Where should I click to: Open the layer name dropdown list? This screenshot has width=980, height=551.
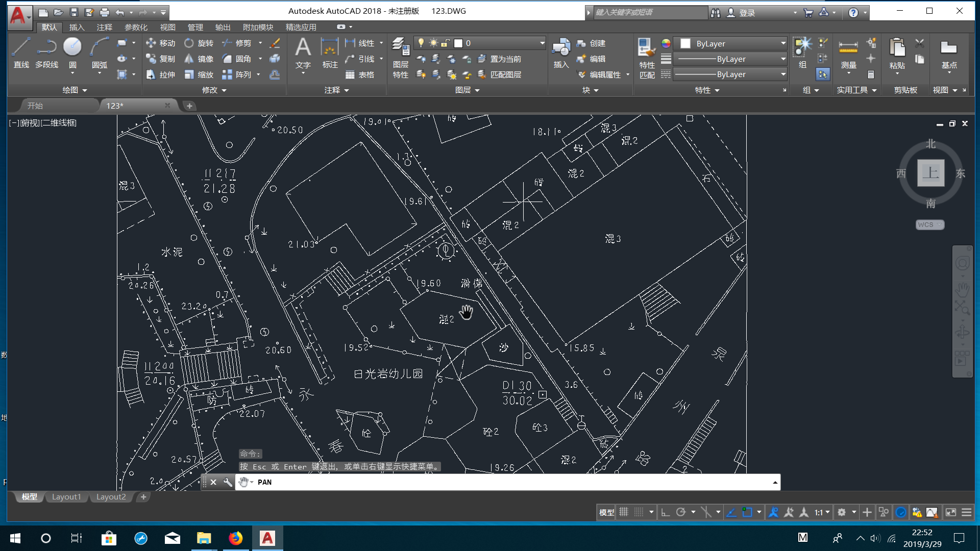542,43
